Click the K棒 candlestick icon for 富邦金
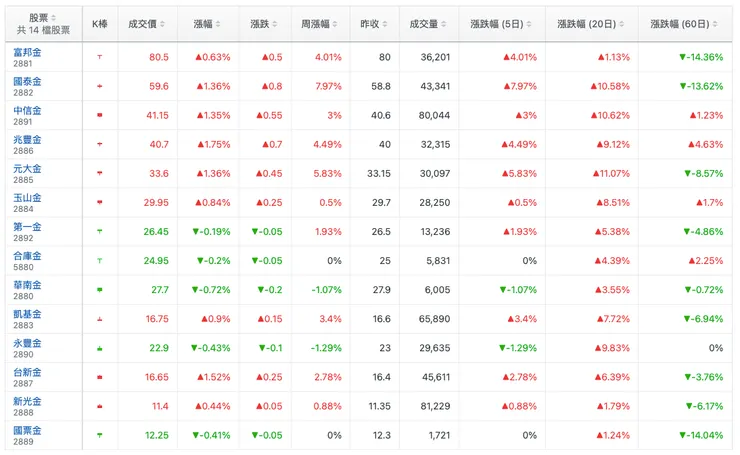Viewport: 740px width, 455px height. tap(100, 57)
